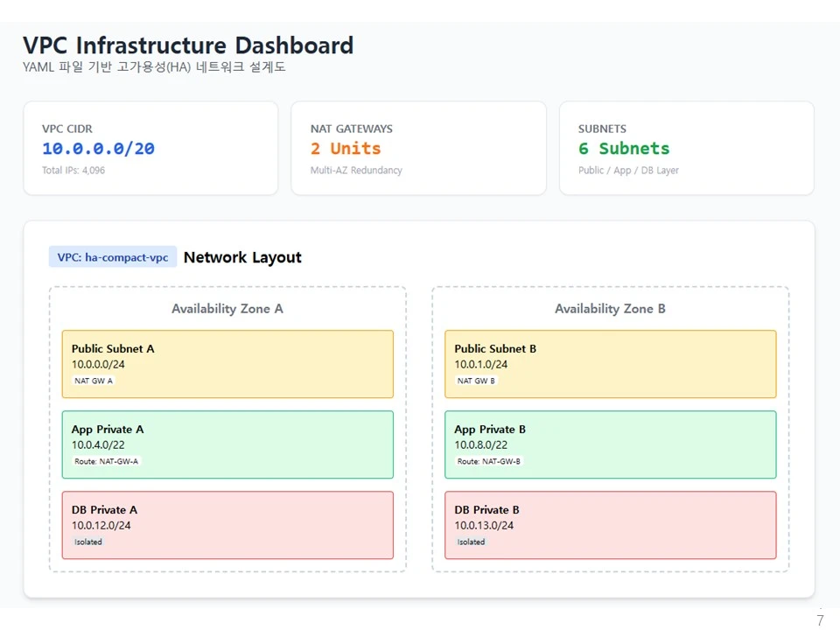Screen dimensions: 840x630
Task: Click the NAT GW A tag
Action: tap(94, 381)
